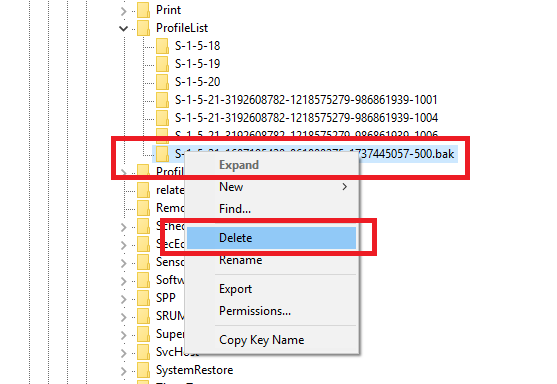The image size is (557, 384).
Task: Expand the Superfetch key chevron
Action: click(x=123, y=335)
